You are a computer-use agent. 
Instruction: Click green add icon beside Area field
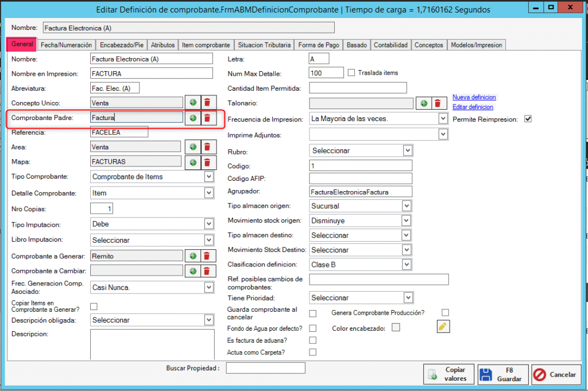(193, 147)
